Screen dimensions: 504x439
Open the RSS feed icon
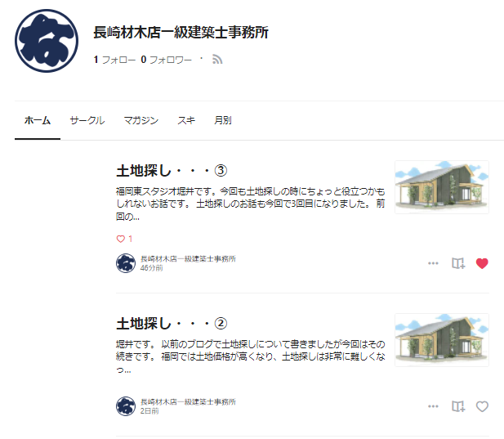217,60
